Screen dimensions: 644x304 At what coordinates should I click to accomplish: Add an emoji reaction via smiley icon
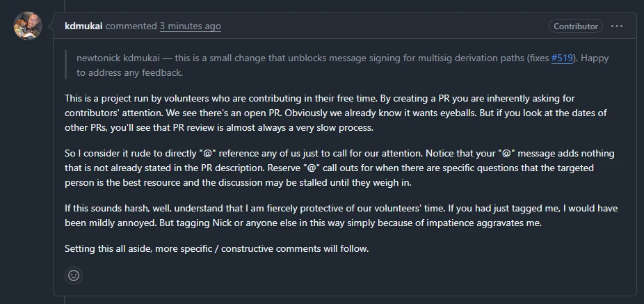(74, 275)
